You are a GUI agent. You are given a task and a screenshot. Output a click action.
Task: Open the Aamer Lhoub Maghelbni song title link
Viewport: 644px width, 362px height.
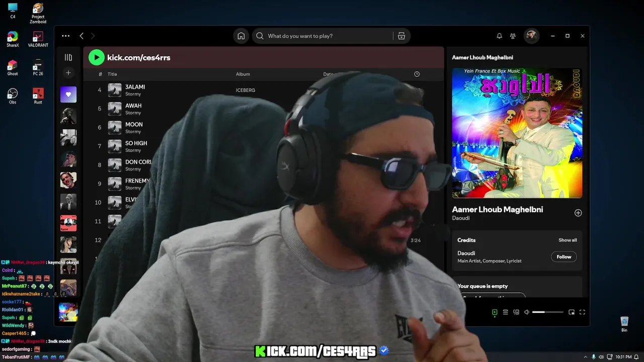point(498,209)
